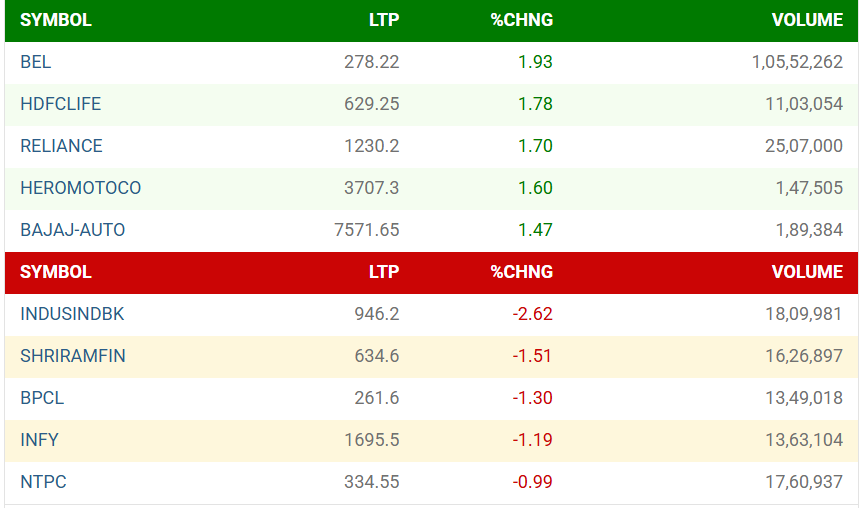This screenshot has width=862, height=508.
Task: Click losers table VOLUME header
Action: 807,272
